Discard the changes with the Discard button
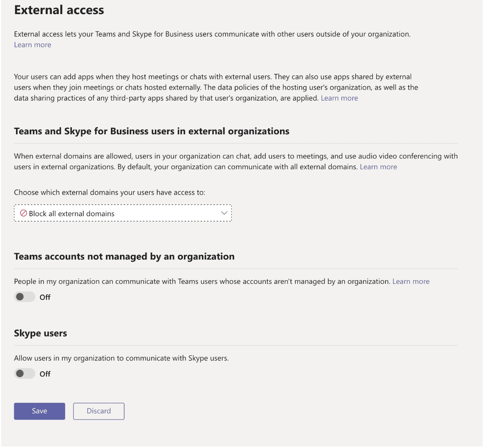The image size is (483, 448). pos(99,411)
